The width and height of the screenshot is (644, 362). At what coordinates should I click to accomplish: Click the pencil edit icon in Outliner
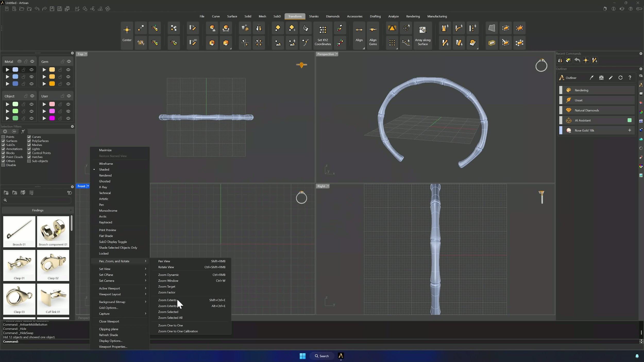(611, 78)
